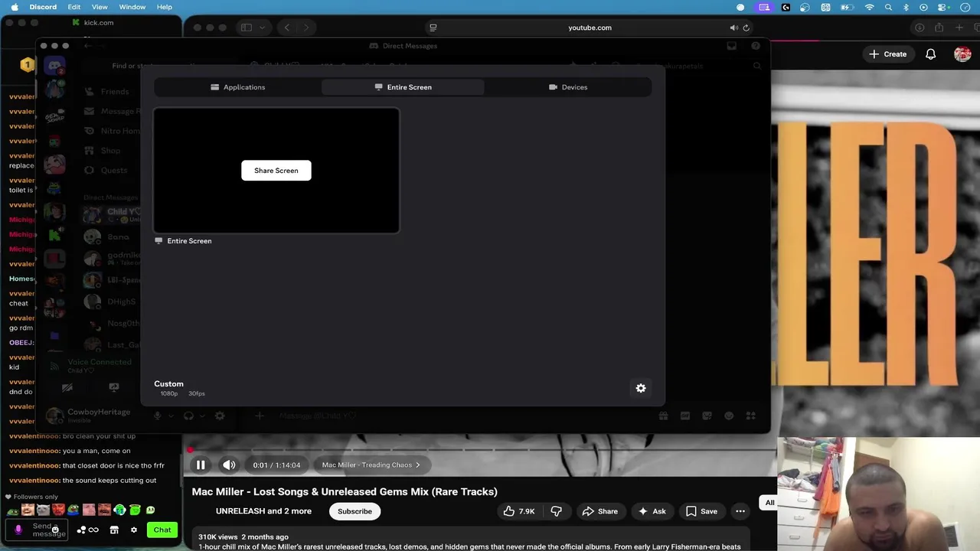Image resolution: width=980 pixels, height=551 pixels.
Task: Open the Custom stream quality options
Action: click(x=179, y=388)
